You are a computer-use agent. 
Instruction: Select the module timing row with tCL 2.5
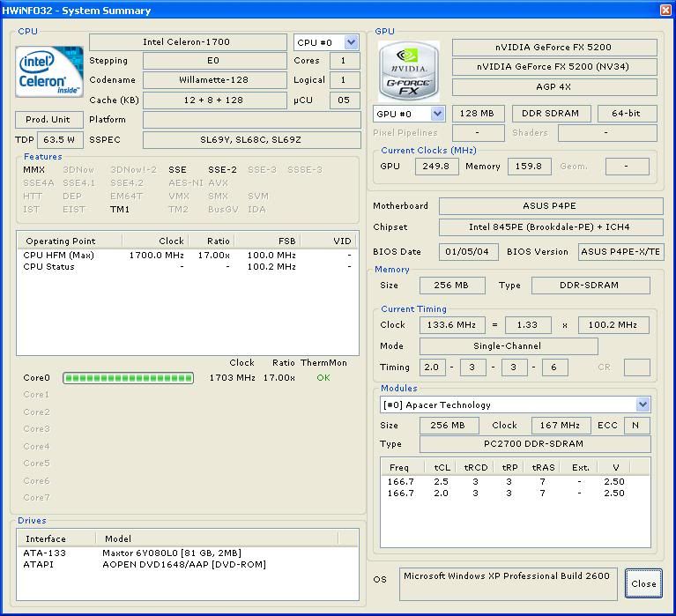[x=516, y=482]
